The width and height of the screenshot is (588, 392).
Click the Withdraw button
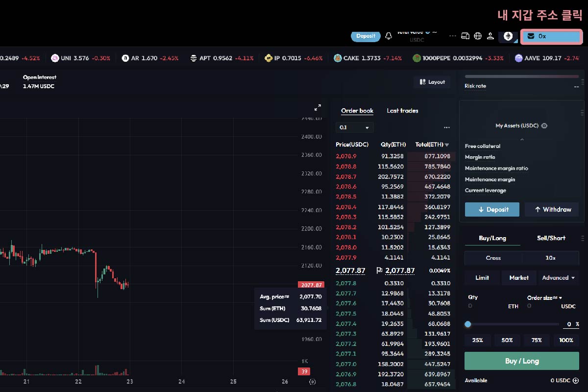[x=552, y=210]
